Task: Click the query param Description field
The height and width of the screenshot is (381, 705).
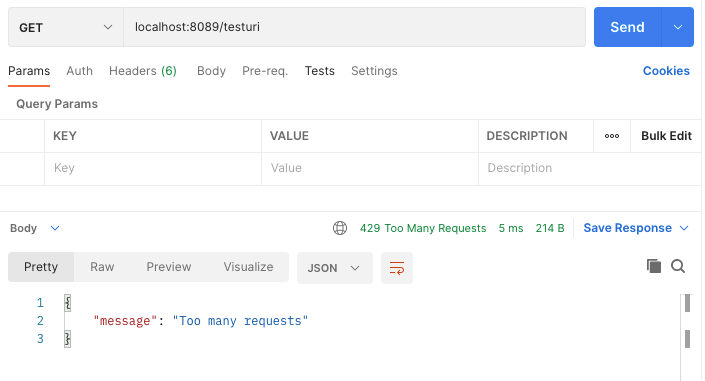Action: click(589, 169)
